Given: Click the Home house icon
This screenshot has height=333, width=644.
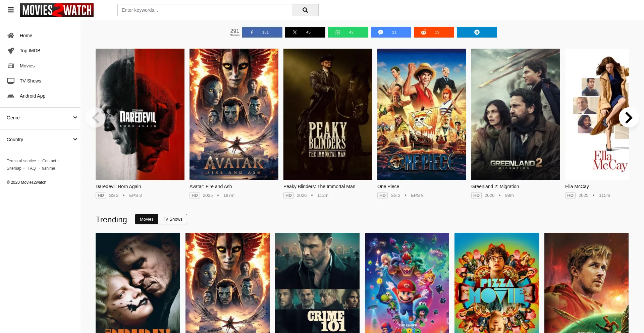Looking at the screenshot, I should tap(11, 36).
